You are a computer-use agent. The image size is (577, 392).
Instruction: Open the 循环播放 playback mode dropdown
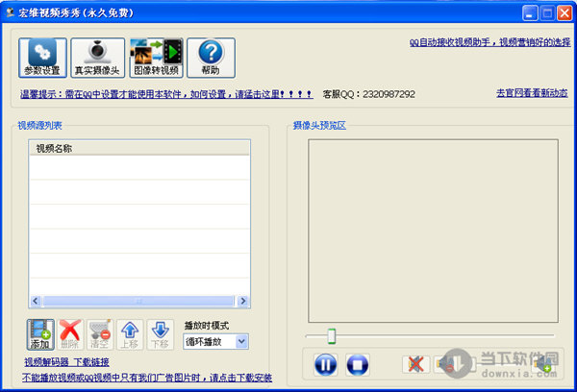(x=215, y=342)
